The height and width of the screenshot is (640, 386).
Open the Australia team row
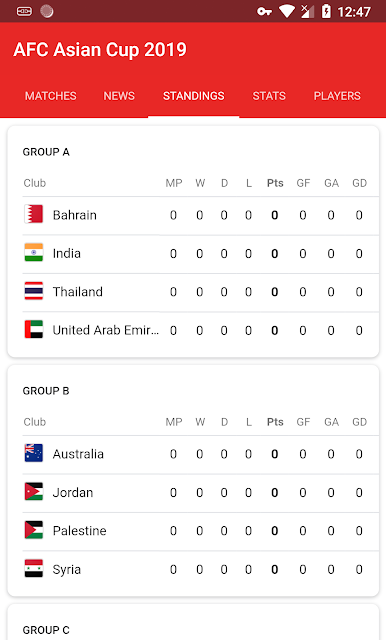pos(200,454)
